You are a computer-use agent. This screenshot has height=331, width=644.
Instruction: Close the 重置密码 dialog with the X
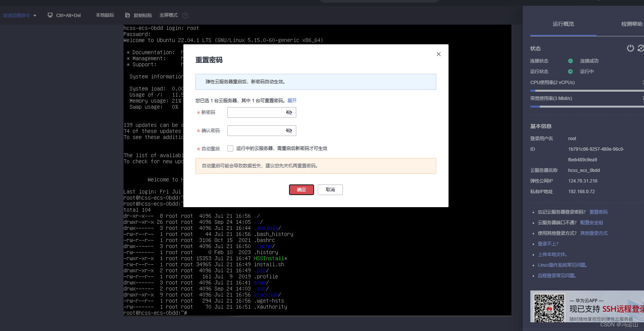point(439,54)
